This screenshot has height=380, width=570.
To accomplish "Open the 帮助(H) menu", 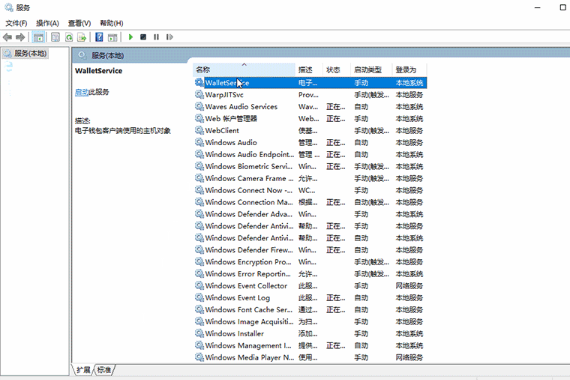I will click(111, 23).
